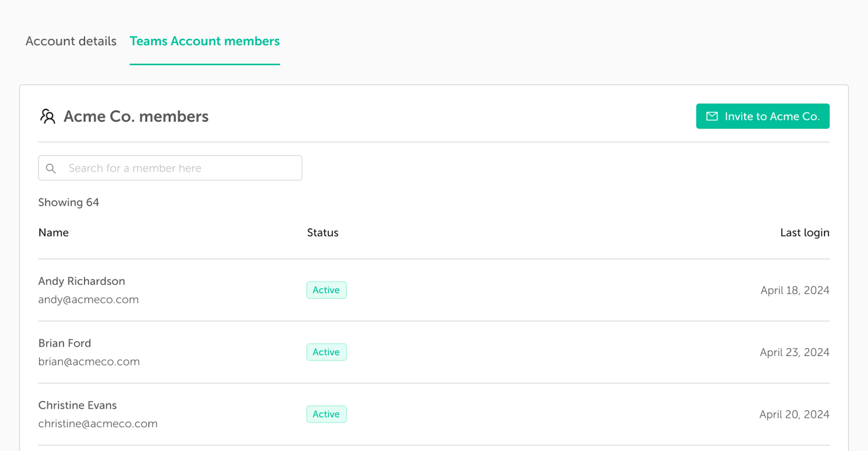Screen dimensions: 868x451
Task: Click the Name column header
Action: (x=54, y=233)
